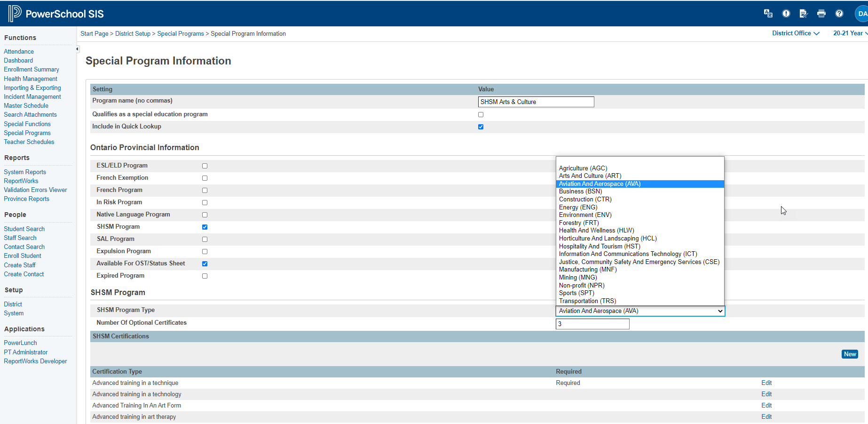The height and width of the screenshot is (424, 868).
Task: Open the language translation icon
Action: (768, 14)
